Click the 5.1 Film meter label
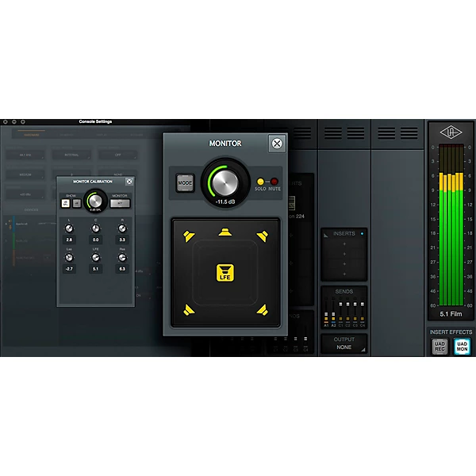This screenshot has height=476, width=476. [x=451, y=314]
